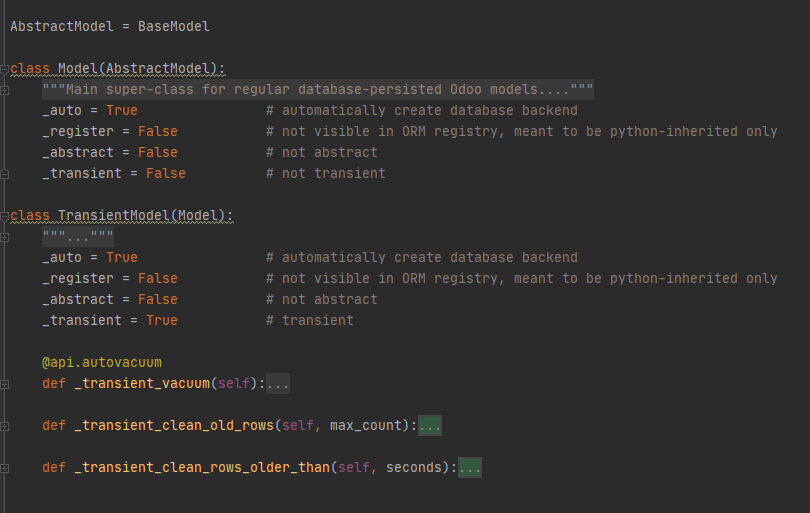Expand _transient_clean_rows_older_than using its gutter fold marker
Screen dimensions: 810x513
click(x=5, y=468)
